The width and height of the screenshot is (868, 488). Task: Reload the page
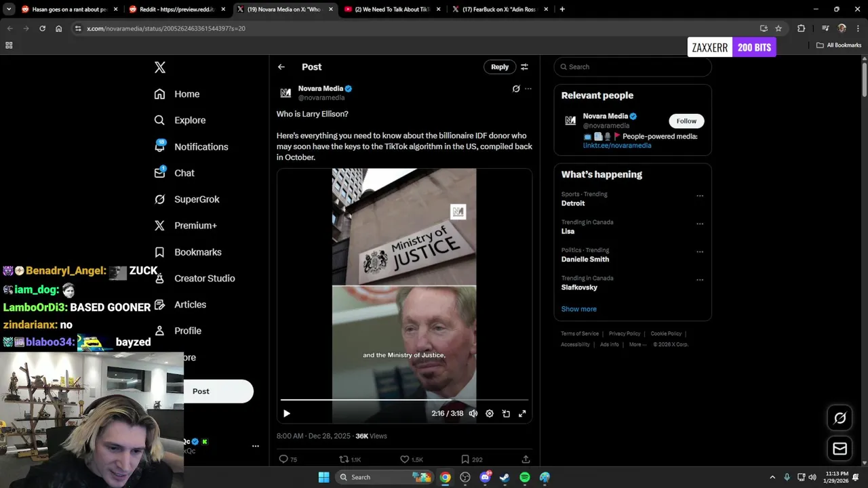[x=42, y=28]
